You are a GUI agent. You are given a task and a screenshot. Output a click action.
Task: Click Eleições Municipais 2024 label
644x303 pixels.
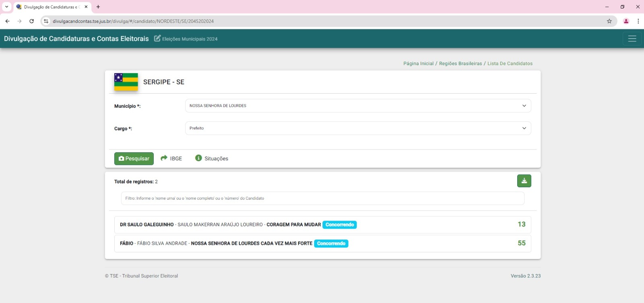[x=190, y=39]
